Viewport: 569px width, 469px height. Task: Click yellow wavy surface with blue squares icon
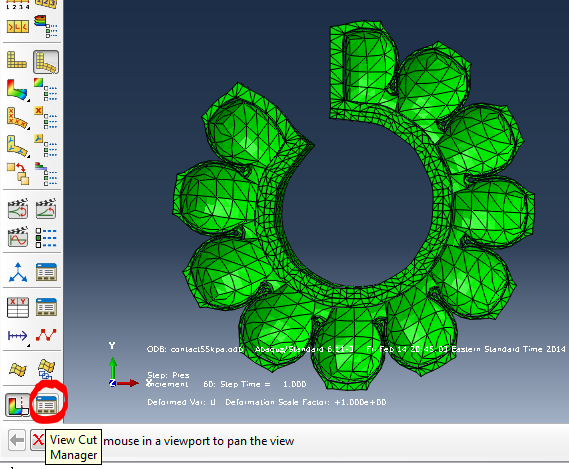point(46,369)
